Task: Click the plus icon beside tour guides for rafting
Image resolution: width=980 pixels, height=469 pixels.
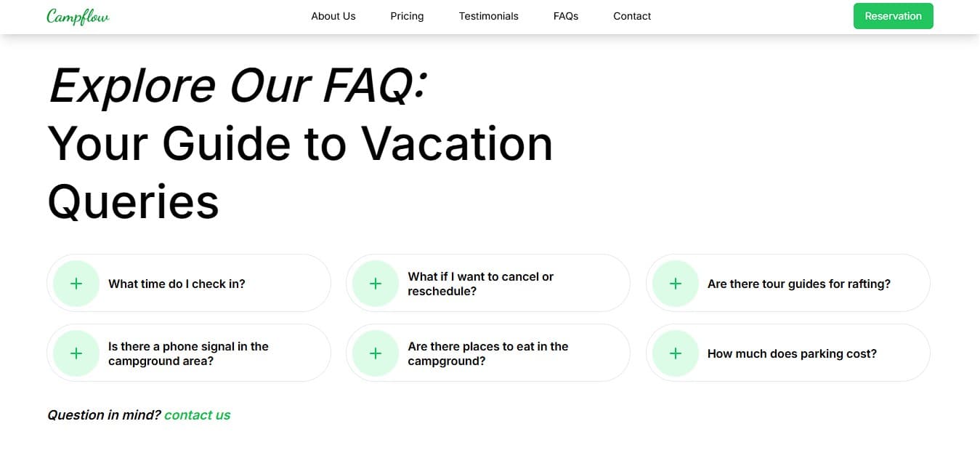Action: [676, 284]
